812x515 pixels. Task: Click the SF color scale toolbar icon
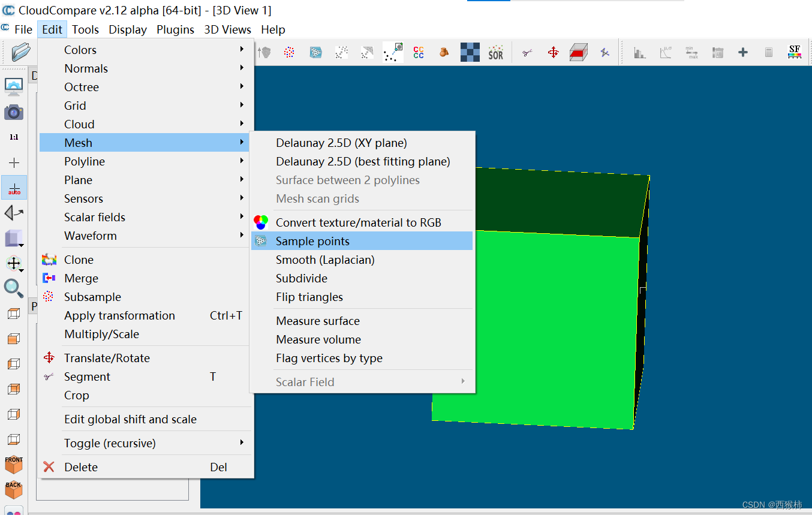[x=795, y=52]
